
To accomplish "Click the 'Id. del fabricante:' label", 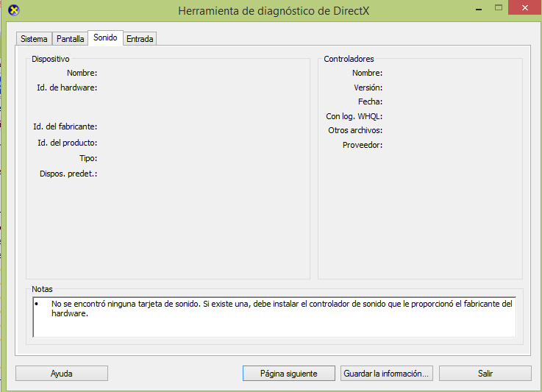I will coord(65,126).
